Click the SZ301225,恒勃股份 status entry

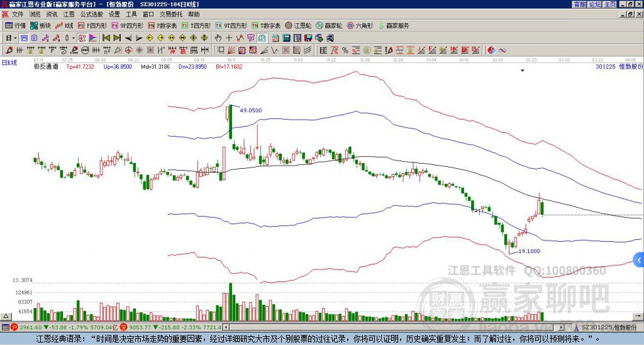pos(608,327)
